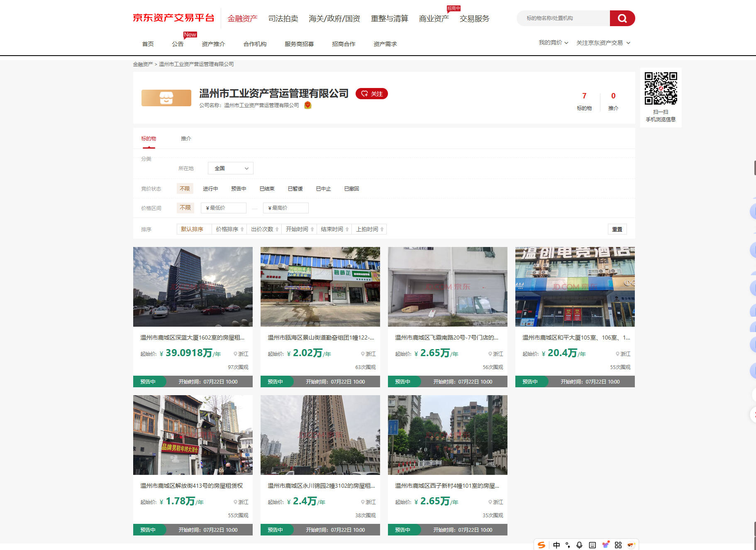
Task: Open 服务商招募 in sub navigation
Action: click(x=299, y=44)
